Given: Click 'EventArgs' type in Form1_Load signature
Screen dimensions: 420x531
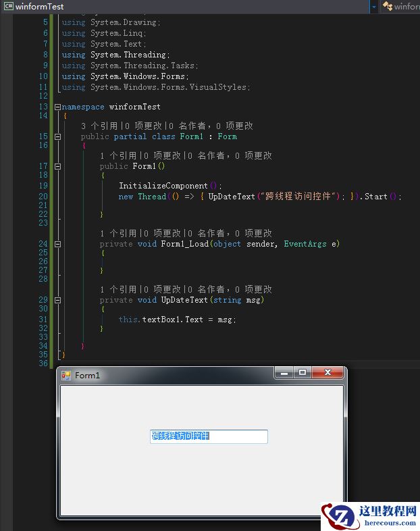Looking at the screenshot, I should [305, 244].
